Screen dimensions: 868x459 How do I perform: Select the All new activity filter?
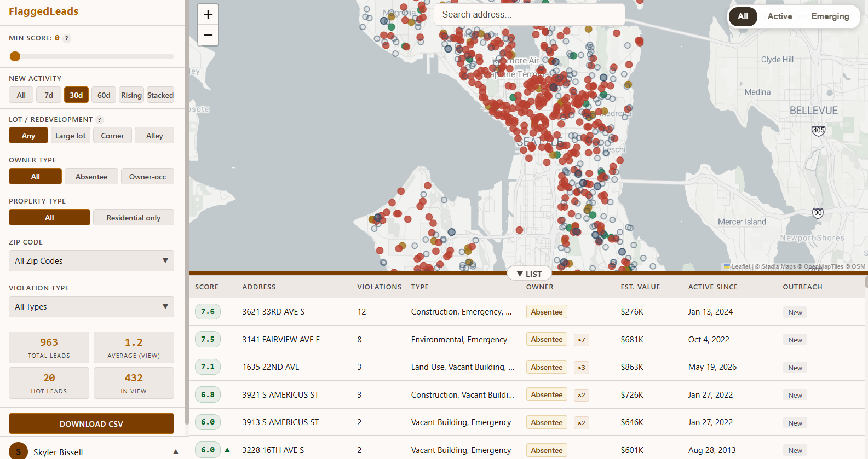coord(21,95)
